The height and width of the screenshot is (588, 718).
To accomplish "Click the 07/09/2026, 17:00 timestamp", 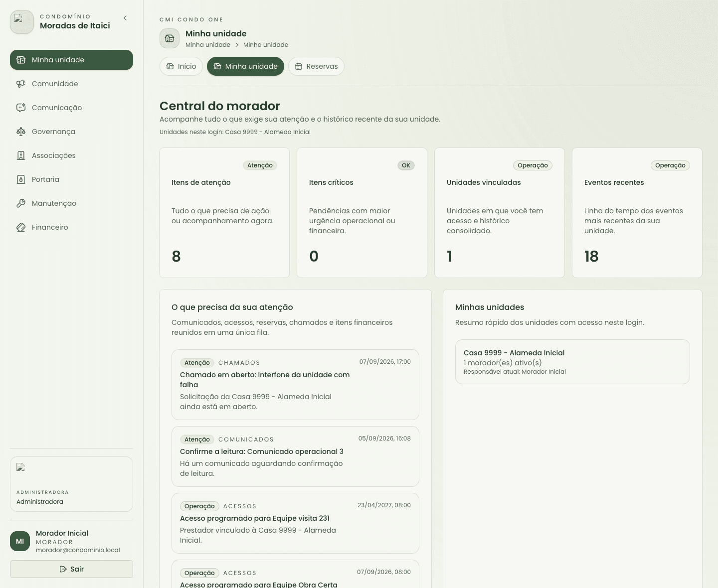I will point(385,362).
